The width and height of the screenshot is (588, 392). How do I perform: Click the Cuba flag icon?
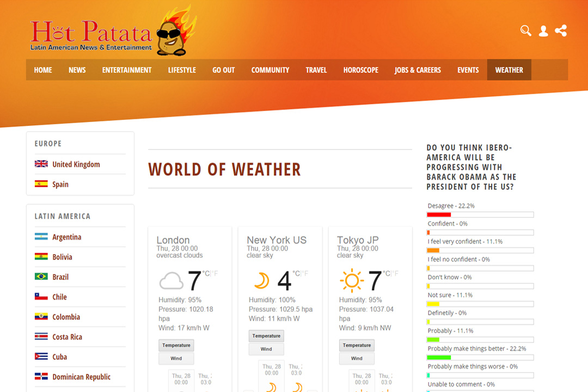41,357
